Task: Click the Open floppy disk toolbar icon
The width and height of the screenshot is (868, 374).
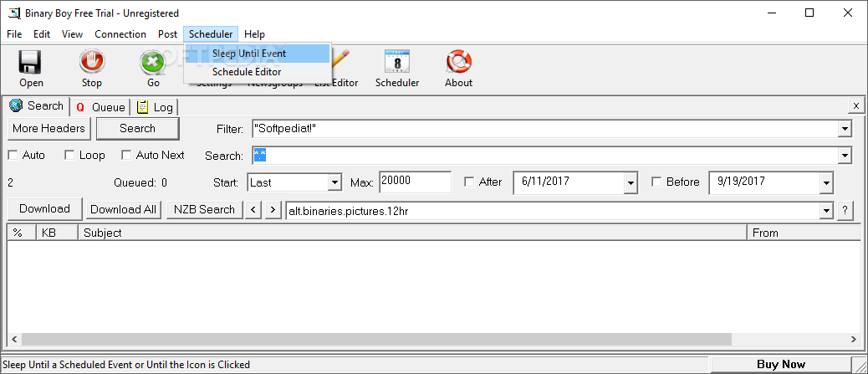Action: tap(30, 62)
